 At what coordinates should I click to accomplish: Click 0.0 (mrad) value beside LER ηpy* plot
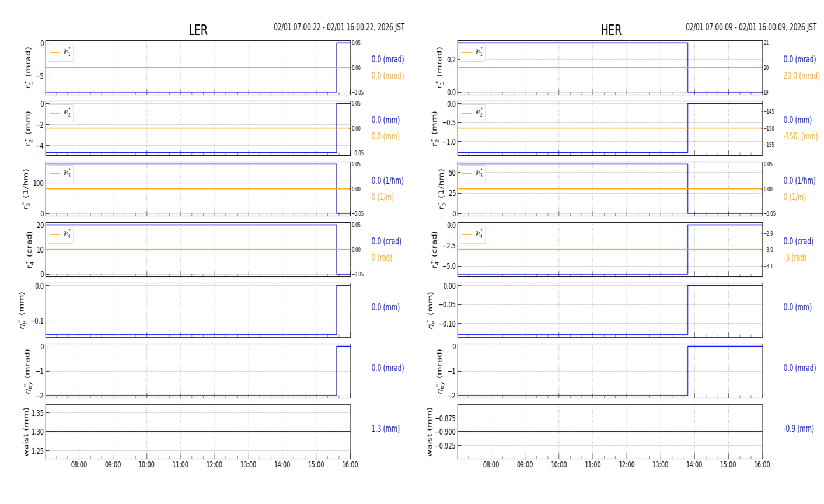click(387, 368)
